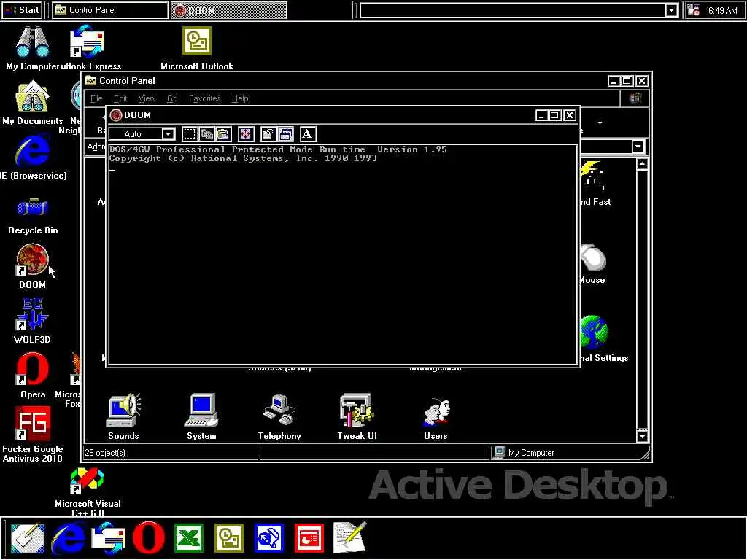Launch Internet Explorer from the bottom bar

point(68,538)
